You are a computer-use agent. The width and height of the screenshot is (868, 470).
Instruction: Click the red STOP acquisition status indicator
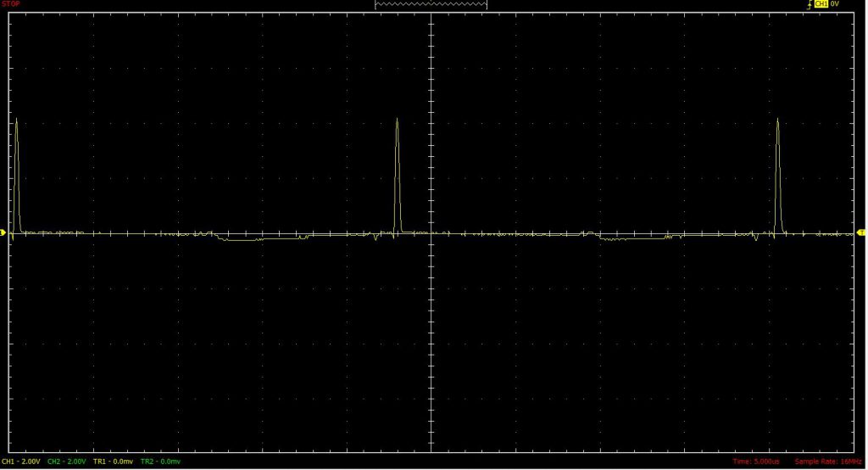coord(11,4)
